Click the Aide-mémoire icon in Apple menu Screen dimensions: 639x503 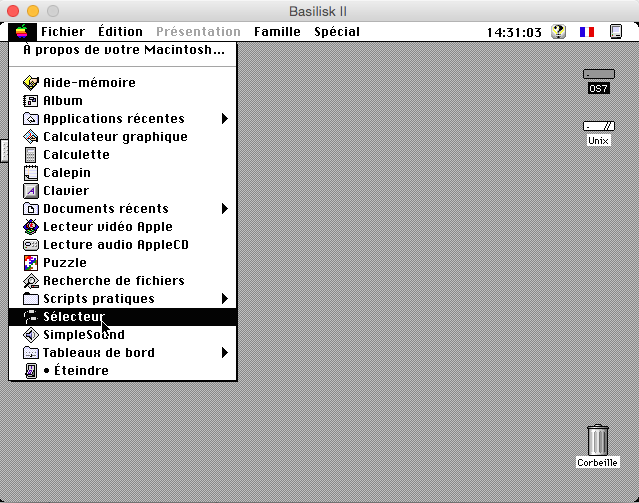(x=31, y=82)
